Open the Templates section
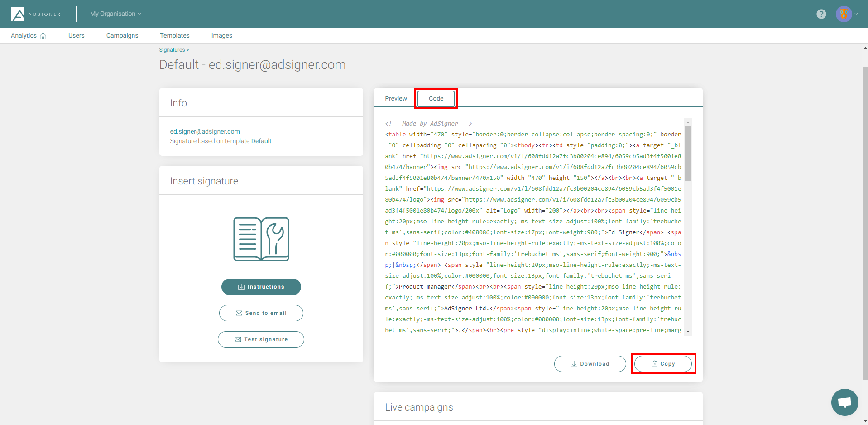Screen dimensions: 868x425 (x=174, y=35)
